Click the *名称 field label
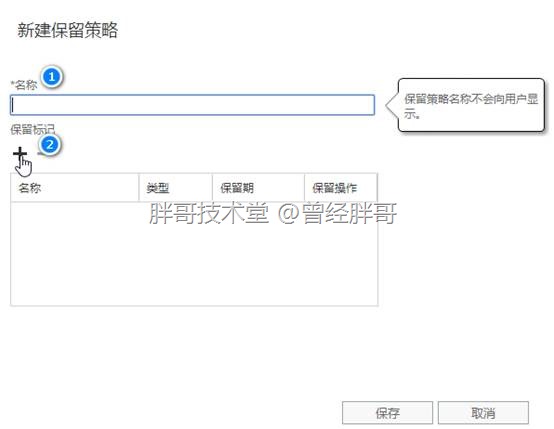The image size is (554, 429). [24, 85]
